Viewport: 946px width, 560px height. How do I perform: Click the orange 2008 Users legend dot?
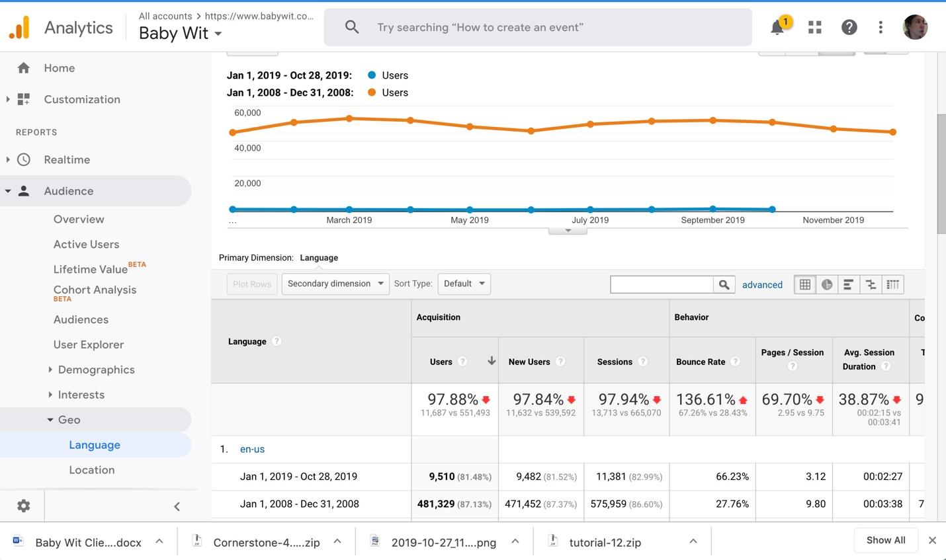coord(372,93)
